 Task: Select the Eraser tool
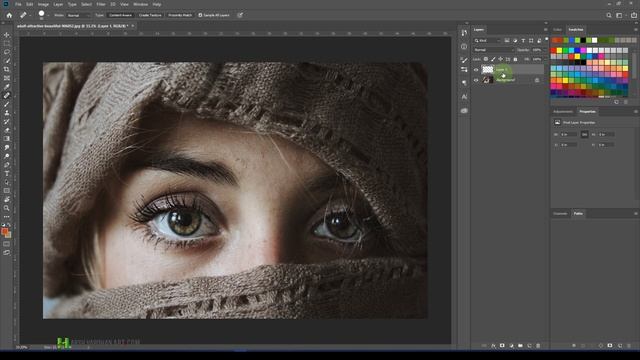coord(7,130)
